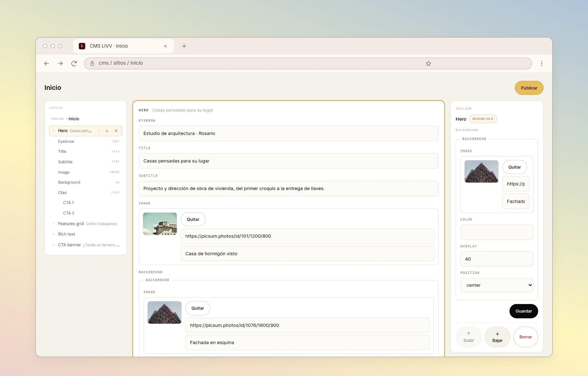
Task: Bookmark the page with the star icon
Action: coord(428,63)
